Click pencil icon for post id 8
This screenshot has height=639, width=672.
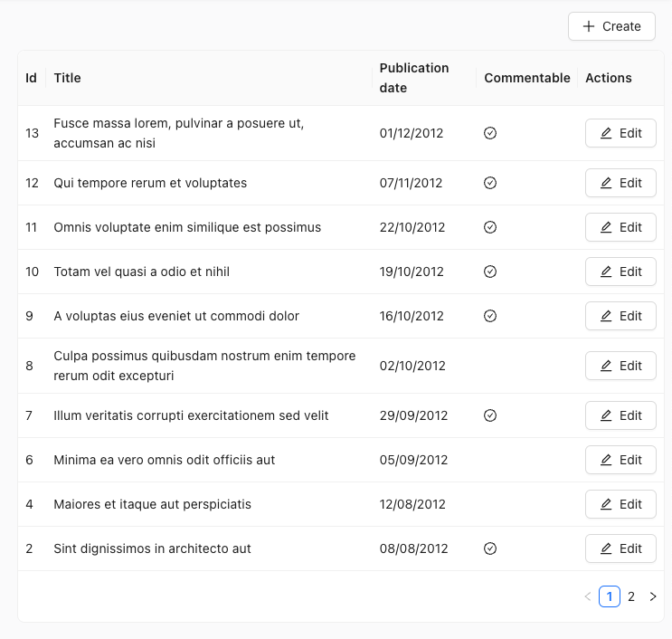tap(606, 366)
